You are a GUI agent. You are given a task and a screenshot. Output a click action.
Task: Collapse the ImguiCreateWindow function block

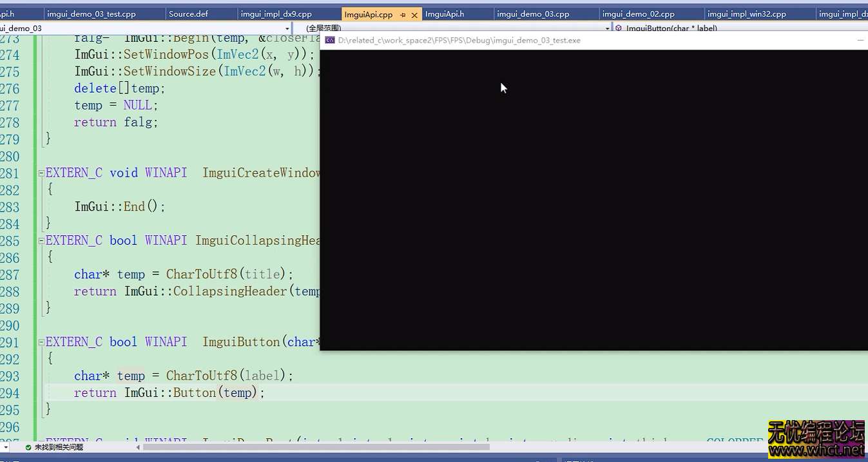coord(41,173)
